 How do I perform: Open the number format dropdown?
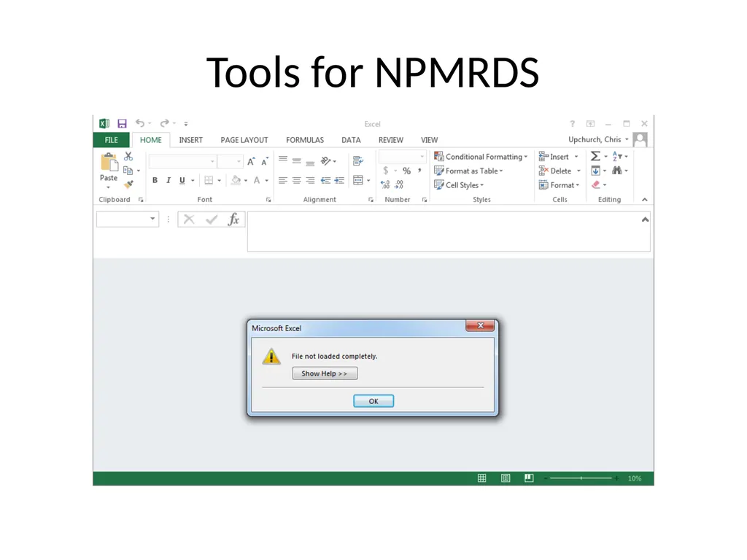(422, 157)
